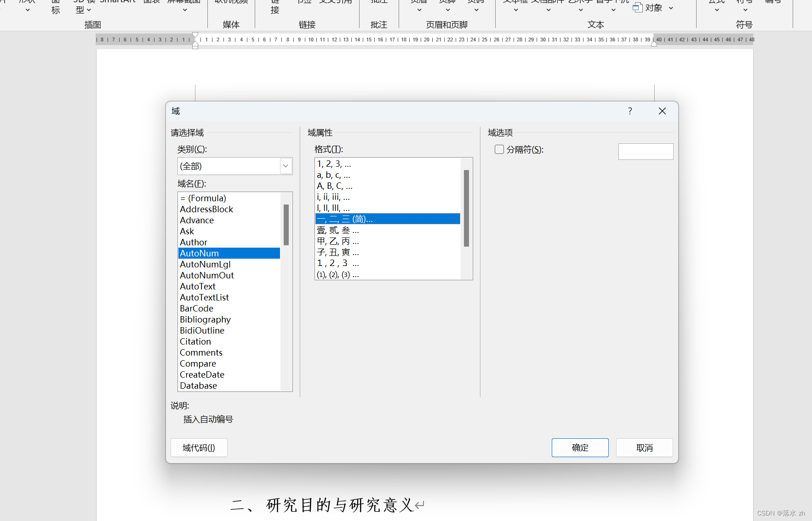Screen dimensions: 812x521
Task: Select BidiOutline field name
Action: coord(229,330)
